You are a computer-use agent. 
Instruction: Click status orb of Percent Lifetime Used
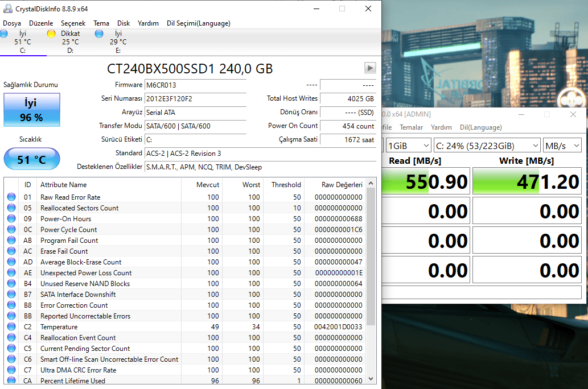click(x=11, y=380)
